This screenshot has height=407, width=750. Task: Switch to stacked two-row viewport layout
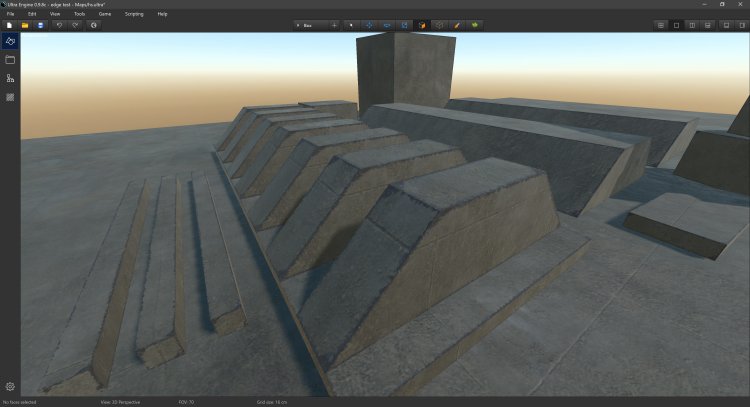pos(708,25)
